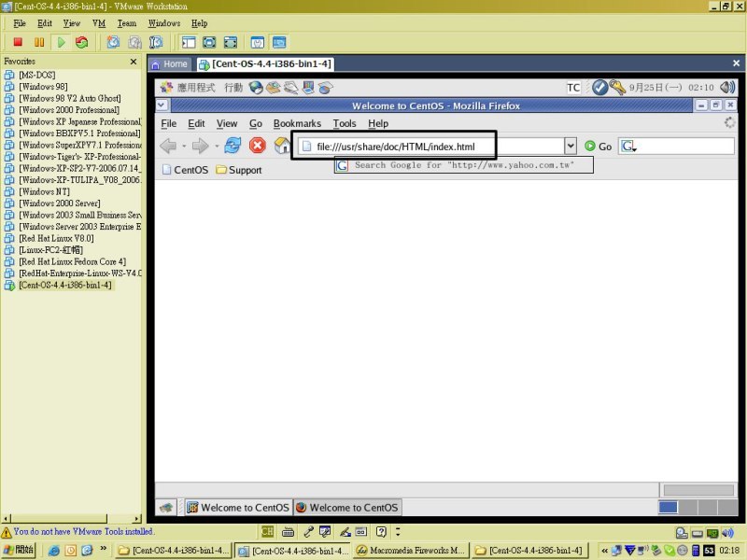This screenshot has height=560, width=747.
Task: Click the VMware Take Snapshot icon
Action: 113,42
